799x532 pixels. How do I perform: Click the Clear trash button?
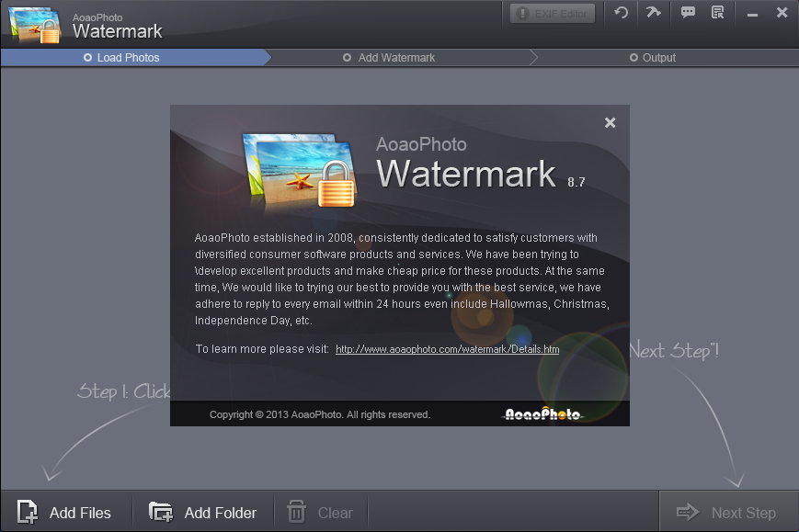(x=320, y=513)
